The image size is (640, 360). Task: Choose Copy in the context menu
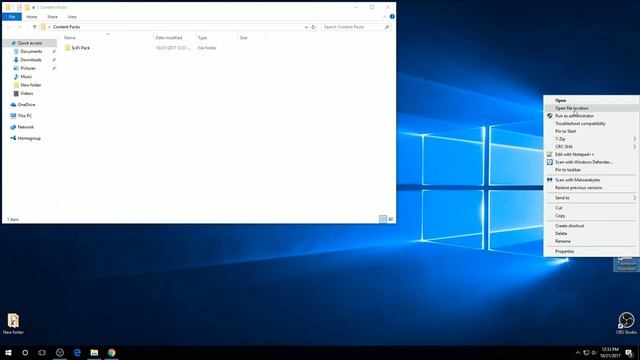(x=592, y=216)
